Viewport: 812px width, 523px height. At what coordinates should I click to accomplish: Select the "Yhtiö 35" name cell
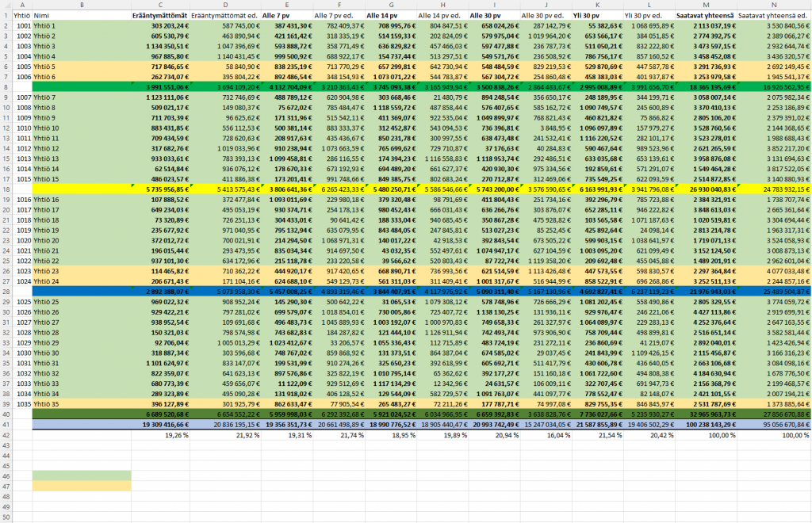[x=81, y=403]
